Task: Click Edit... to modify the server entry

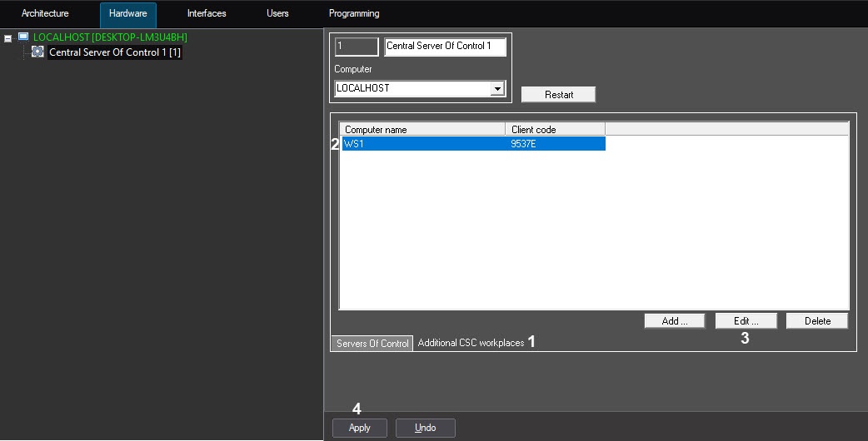Action: pos(746,320)
